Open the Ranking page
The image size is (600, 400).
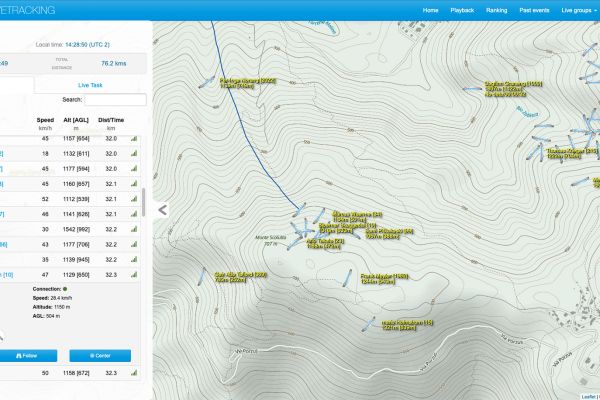(496, 10)
